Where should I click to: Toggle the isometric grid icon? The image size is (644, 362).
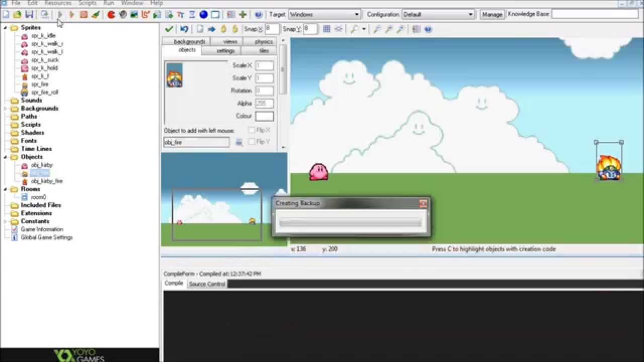[x=339, y=29]
